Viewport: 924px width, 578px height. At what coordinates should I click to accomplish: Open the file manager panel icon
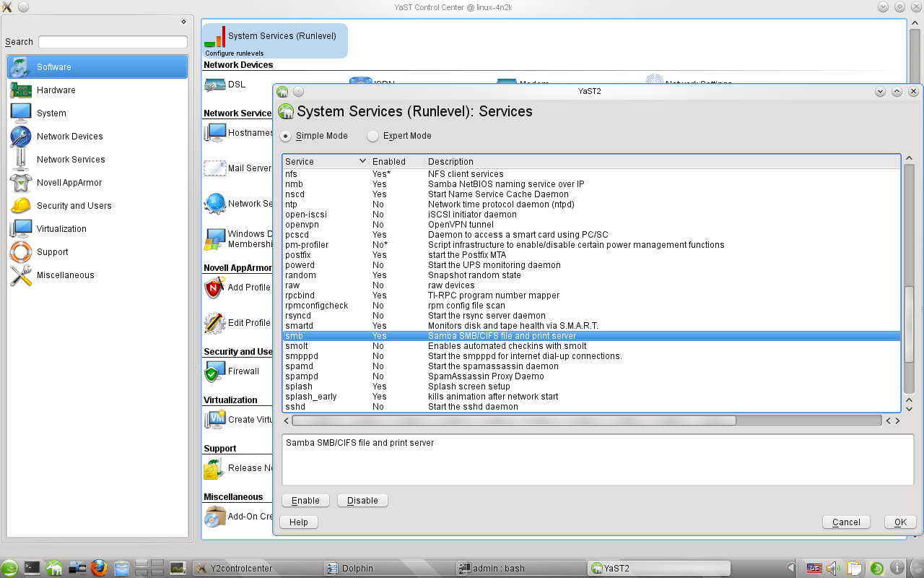(121, 568)
